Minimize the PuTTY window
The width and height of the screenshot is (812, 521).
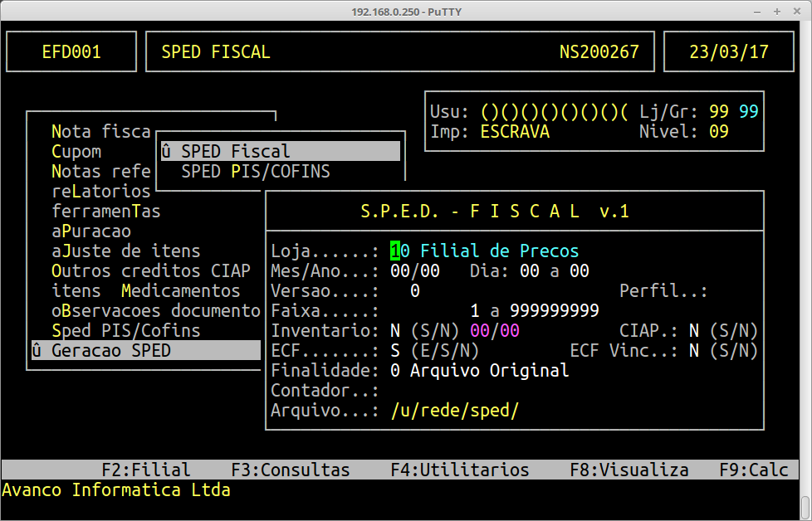757,12
